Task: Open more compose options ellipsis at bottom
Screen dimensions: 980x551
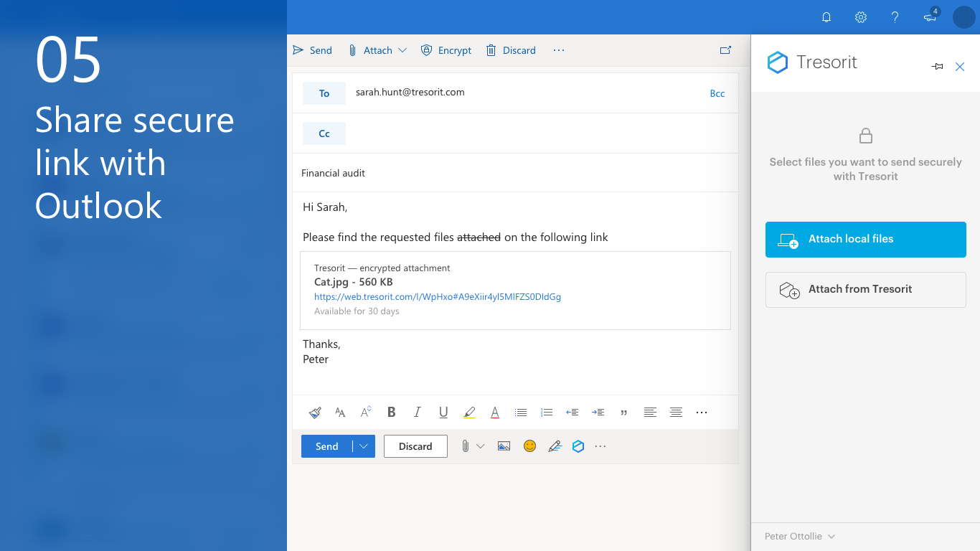Action: 600,446
